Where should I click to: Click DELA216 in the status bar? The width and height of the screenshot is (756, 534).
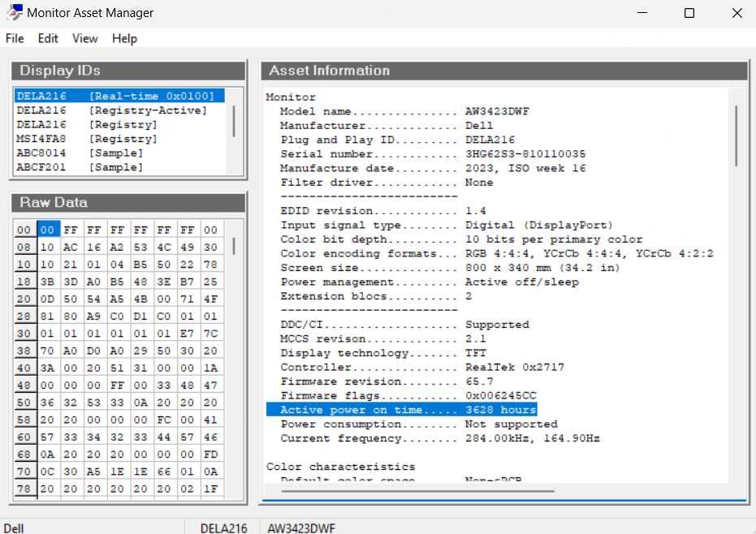point(224,528)
